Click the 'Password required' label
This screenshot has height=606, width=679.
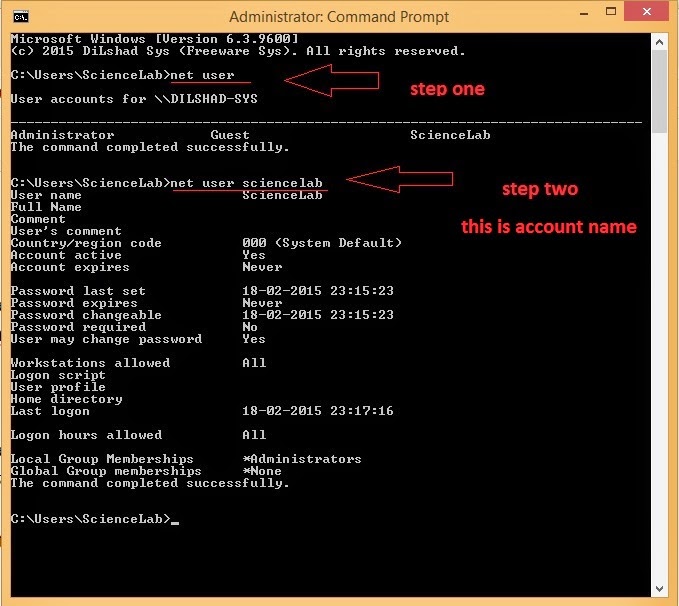click(x=78, y=327)
